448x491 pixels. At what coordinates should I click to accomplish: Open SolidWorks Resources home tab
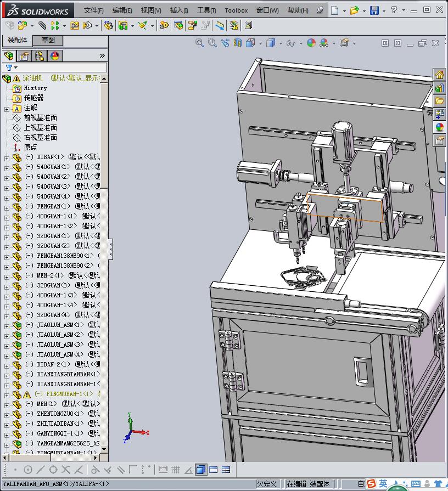[x=440, y=75]
